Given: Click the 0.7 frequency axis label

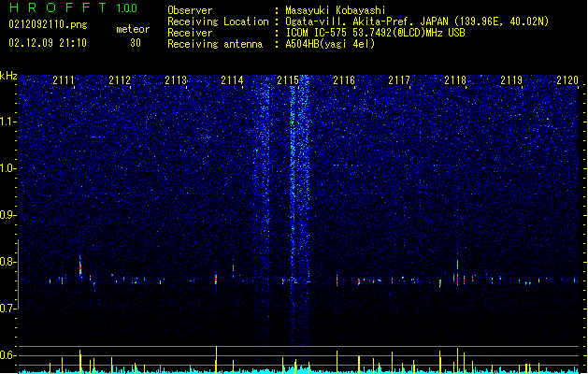Looking at the screenshot, I should tap(7, 309).
